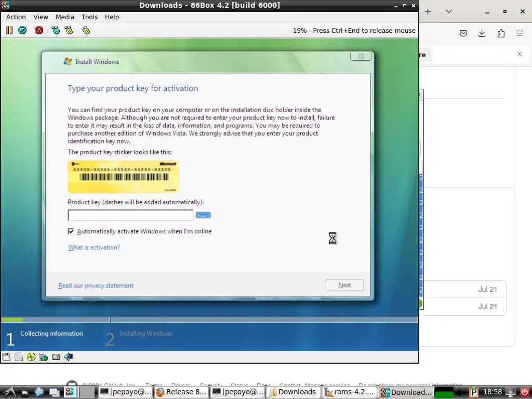Click the red power icon in the taskbar tray
Screen dimensions: 532x399
pos(525,392)
